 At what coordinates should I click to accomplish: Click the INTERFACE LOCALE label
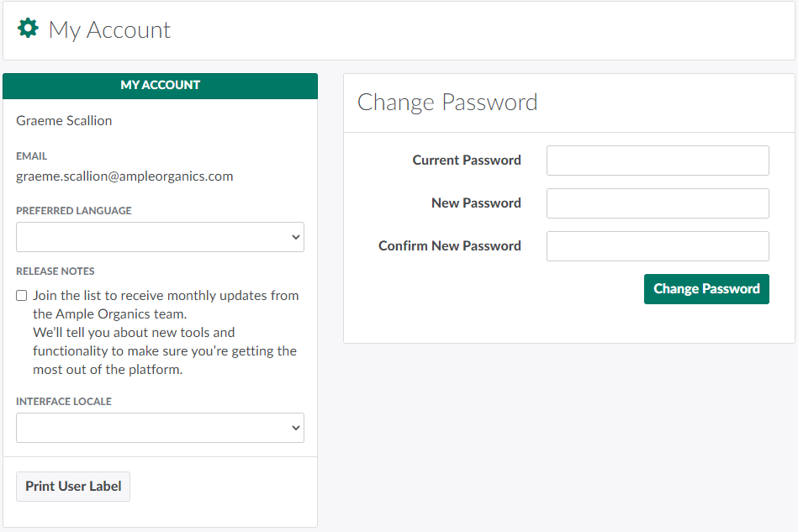pos(64,402)
